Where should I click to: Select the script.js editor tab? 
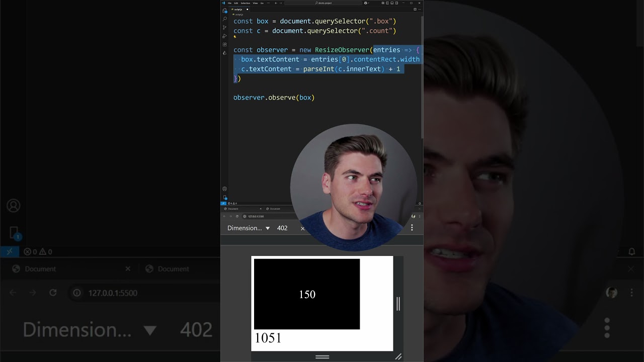[239, 9]
